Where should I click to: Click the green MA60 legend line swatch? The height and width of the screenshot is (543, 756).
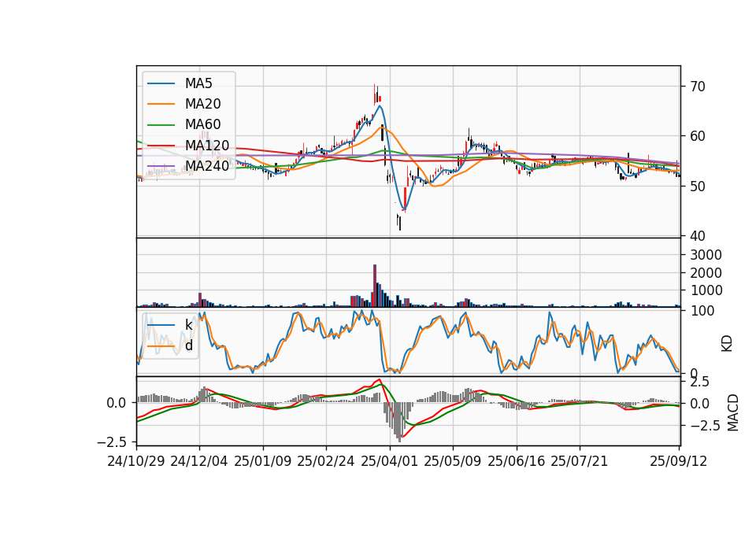tap(161, 125)
